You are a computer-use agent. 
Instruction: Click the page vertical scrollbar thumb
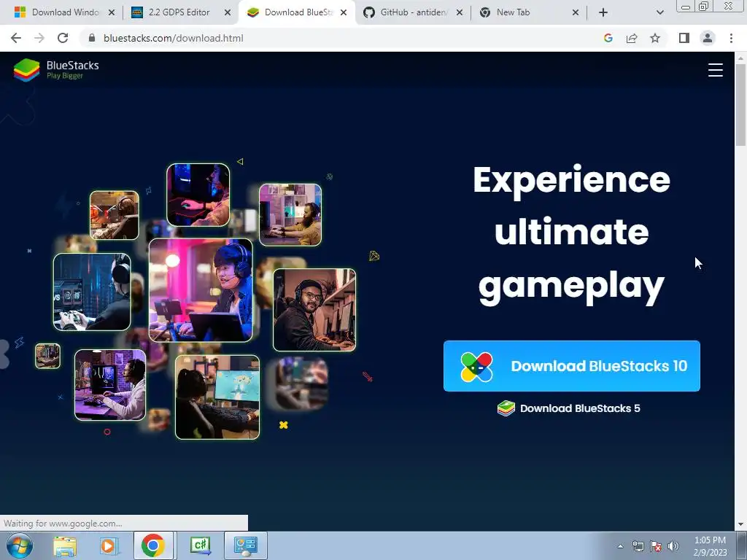[x=740, y=105]
